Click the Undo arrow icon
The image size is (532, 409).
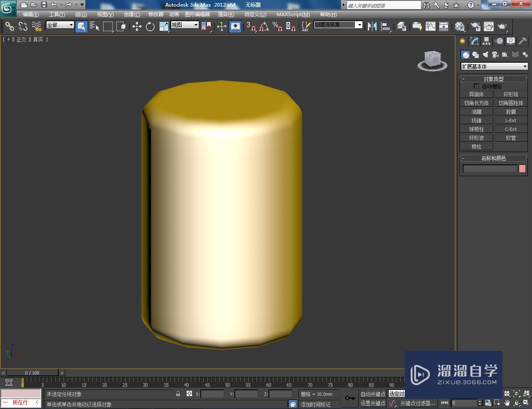(54, 5)
